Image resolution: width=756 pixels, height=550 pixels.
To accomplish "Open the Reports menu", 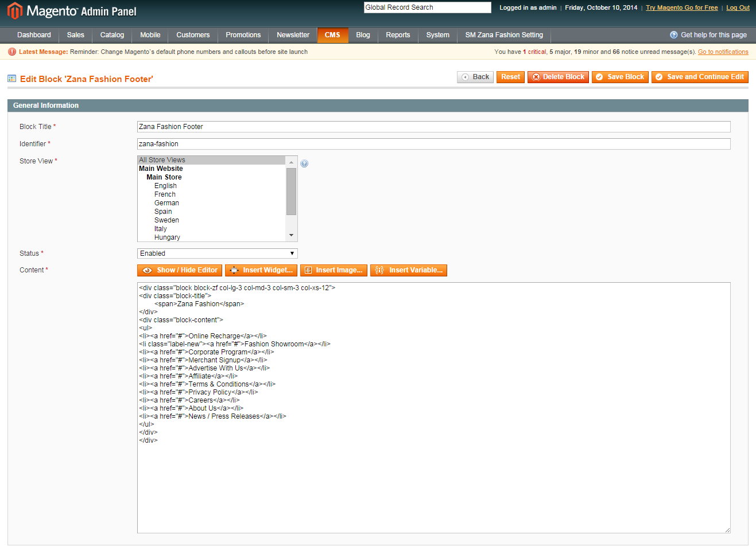I will [398, 35].
